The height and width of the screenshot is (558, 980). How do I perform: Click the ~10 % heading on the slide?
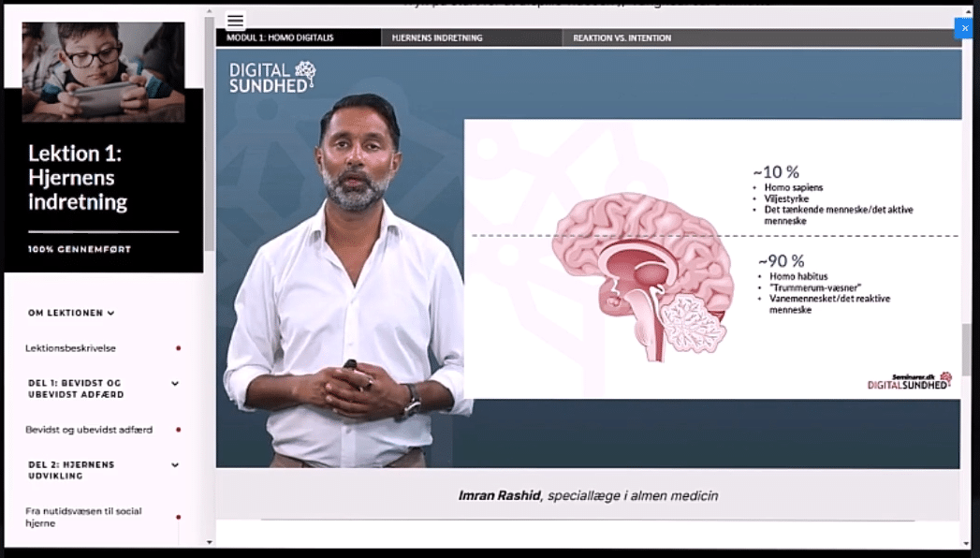[776, 172]
